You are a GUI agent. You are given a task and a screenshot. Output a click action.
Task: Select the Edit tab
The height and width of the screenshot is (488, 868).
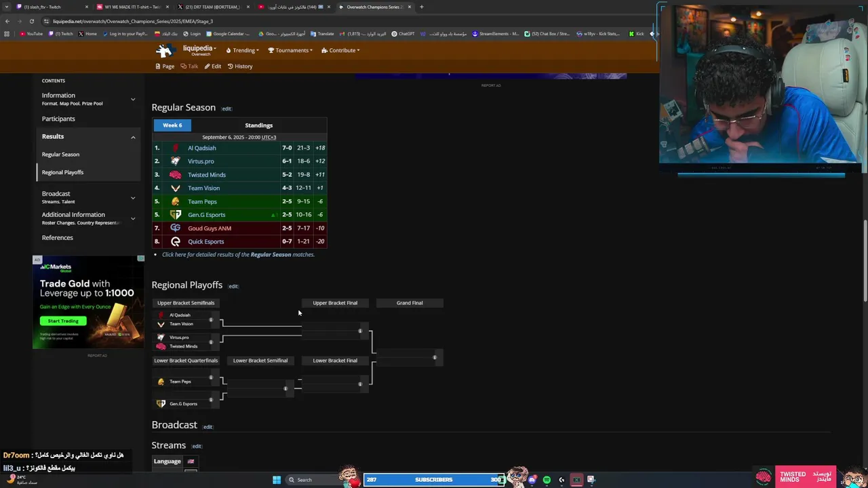click(x=213, y=66)
